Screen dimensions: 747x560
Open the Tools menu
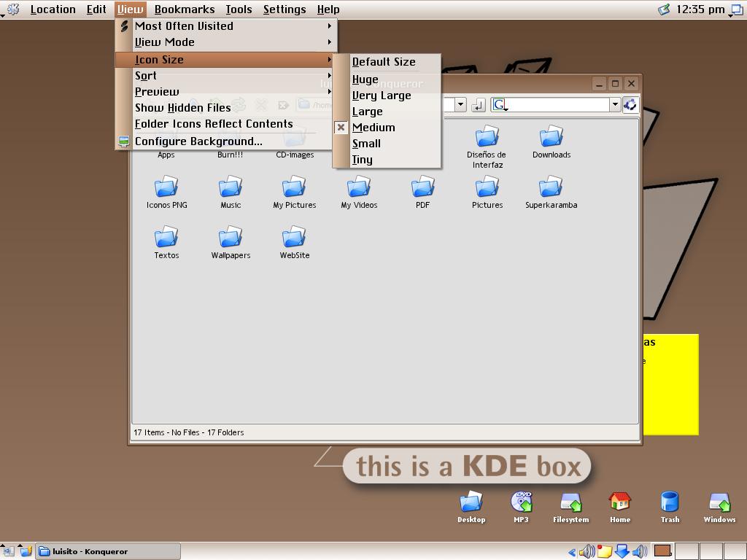[x=239, y=9]
